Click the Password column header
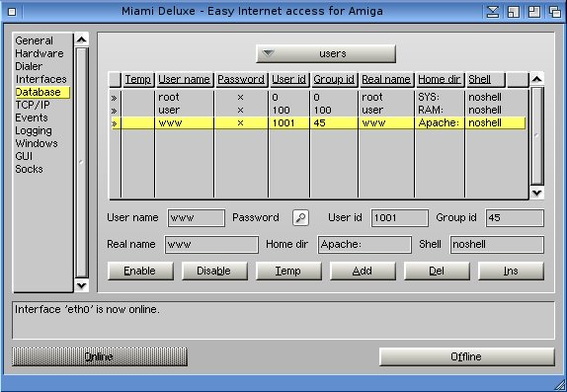This screenshot has height=392, width=567. 241,79
